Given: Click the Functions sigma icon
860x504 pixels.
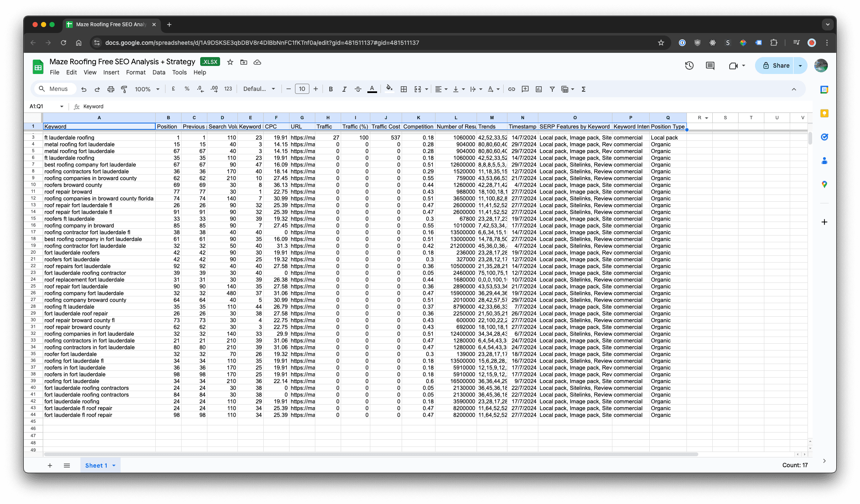Looking at the screenshot, I should point(584,89).
